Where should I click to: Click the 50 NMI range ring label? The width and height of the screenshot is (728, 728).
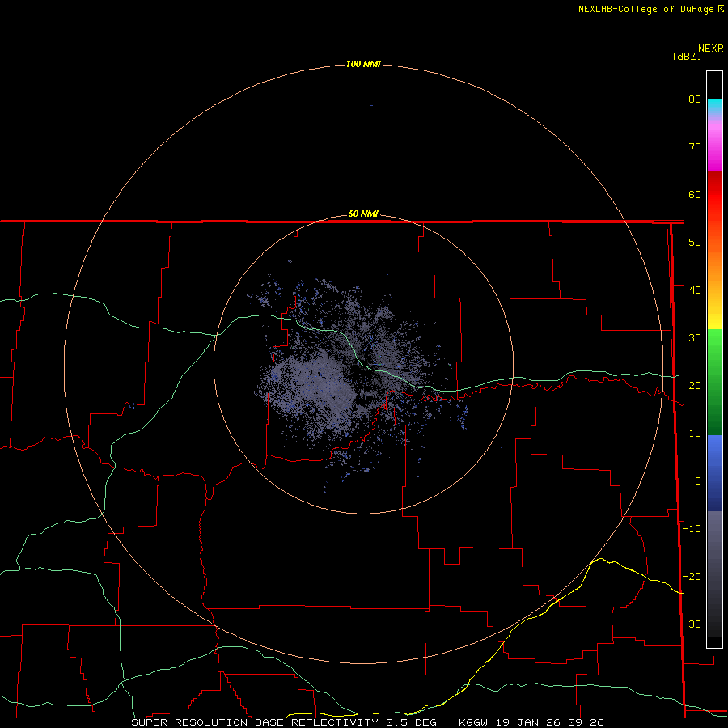363,214
